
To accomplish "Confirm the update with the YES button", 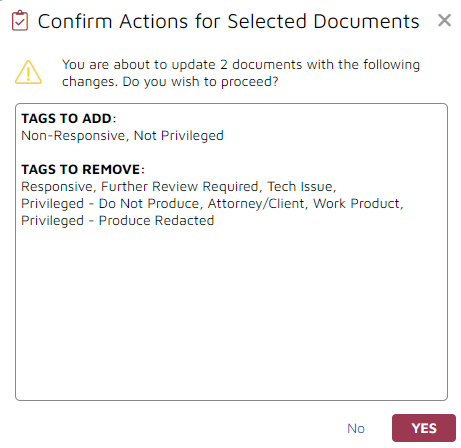I will [424, 428].
